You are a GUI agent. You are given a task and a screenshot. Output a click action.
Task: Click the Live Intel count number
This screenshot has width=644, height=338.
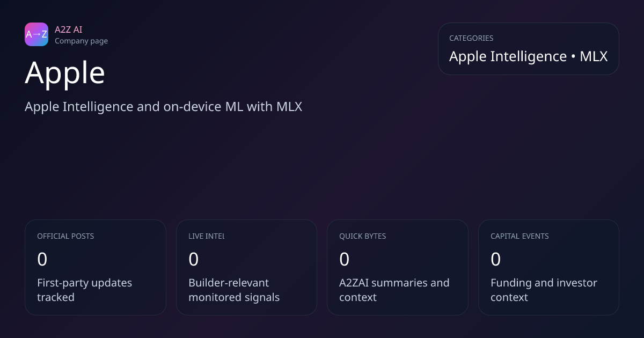194,260
